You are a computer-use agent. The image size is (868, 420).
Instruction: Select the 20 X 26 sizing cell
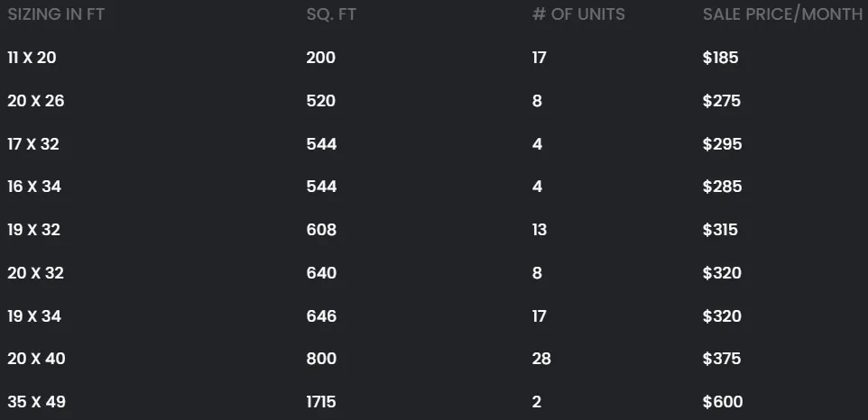click(x=36, y=101)
